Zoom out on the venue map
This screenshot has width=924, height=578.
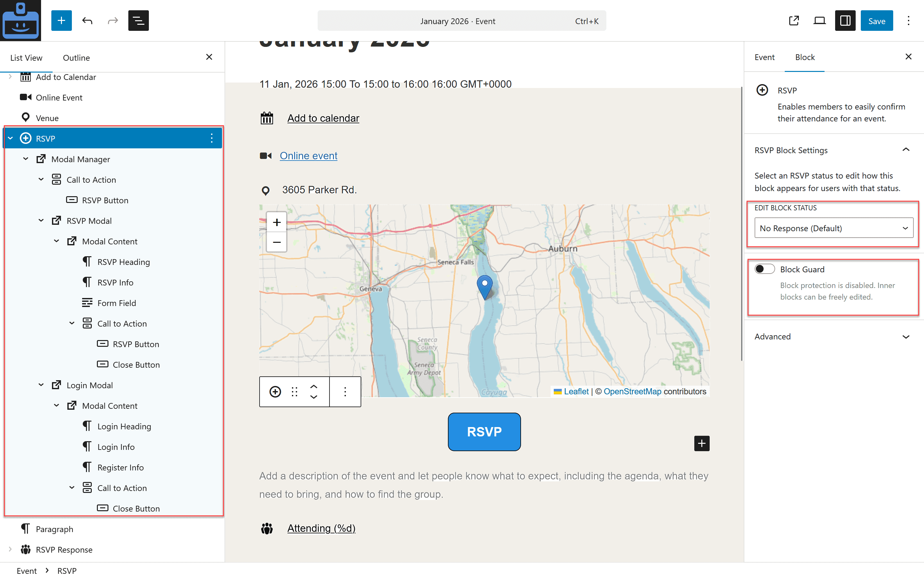pyautogui.click(x=277, y=242)
